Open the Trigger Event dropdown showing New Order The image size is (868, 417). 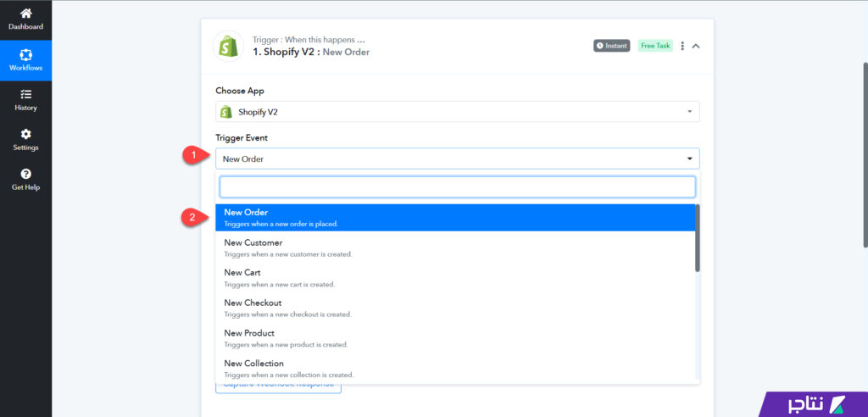click(x=457, y=159)
